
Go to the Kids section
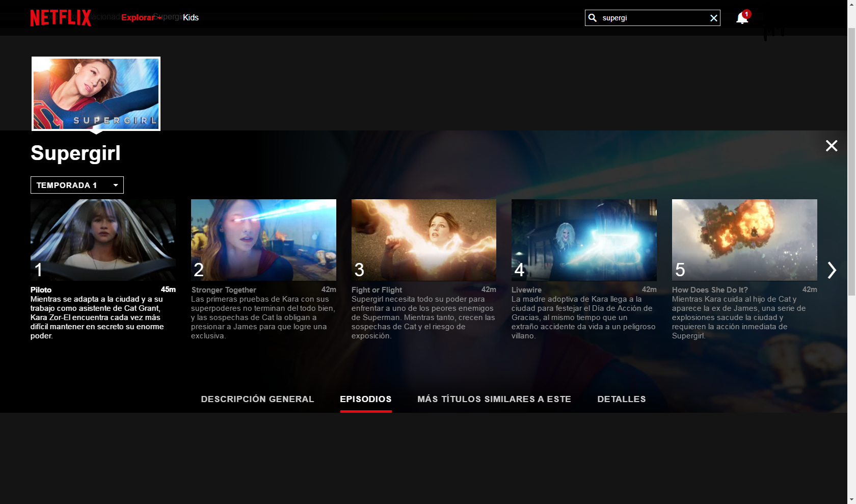(x=191, y=17)
